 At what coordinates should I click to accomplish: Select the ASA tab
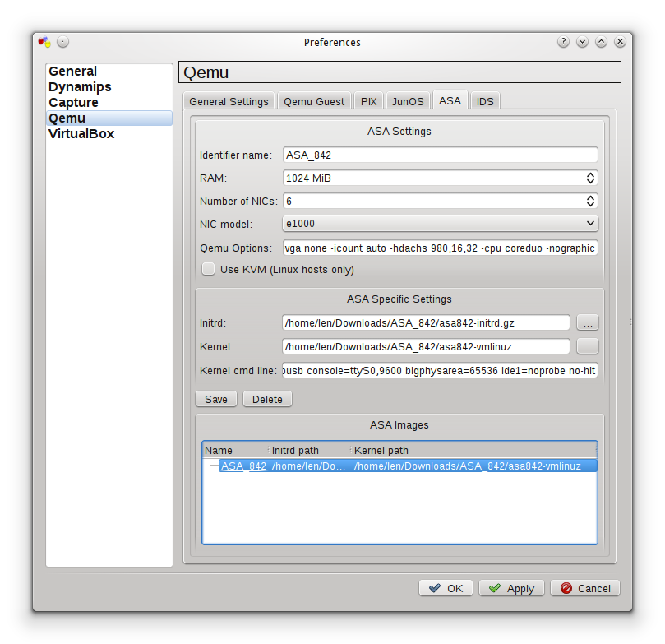[x=450, y=101]
